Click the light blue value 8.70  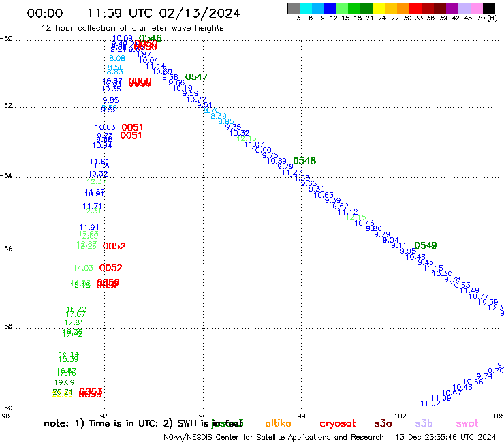point(212,110)
